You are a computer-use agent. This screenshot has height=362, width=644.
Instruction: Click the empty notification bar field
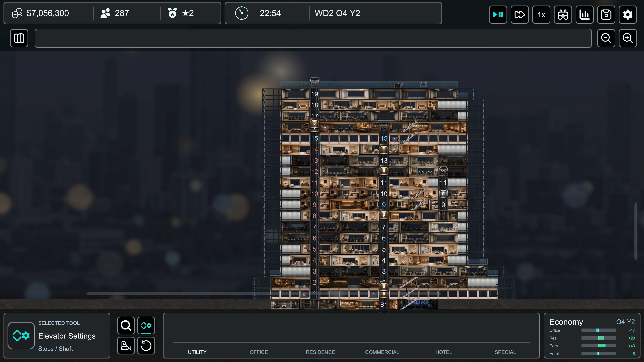pyautogui.click(x=313, y=38)
